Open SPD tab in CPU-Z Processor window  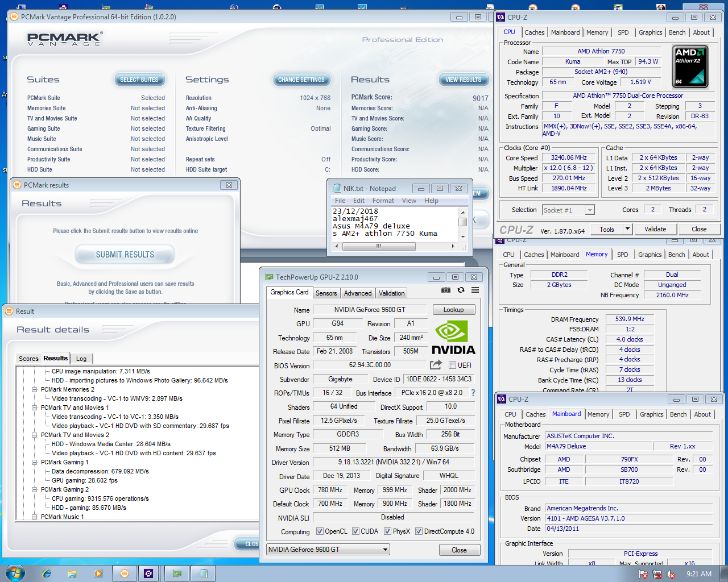pyautogui.click(x=623, y=32)
